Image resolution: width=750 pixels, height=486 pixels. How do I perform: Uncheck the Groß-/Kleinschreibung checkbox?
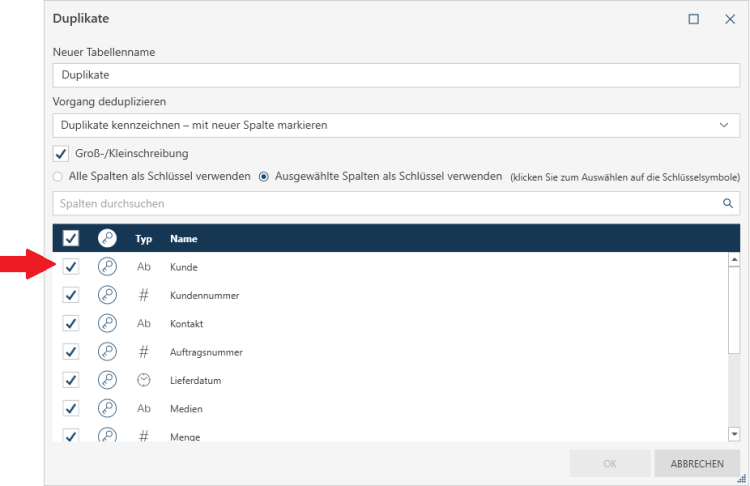60,153
